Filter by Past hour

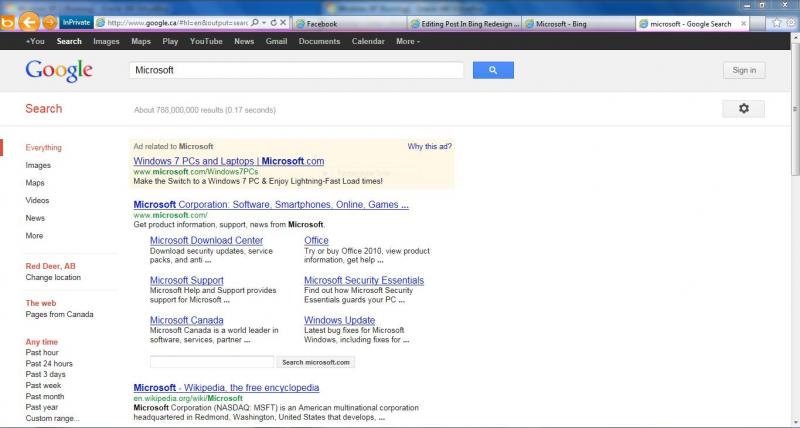[x=42, y=353]
